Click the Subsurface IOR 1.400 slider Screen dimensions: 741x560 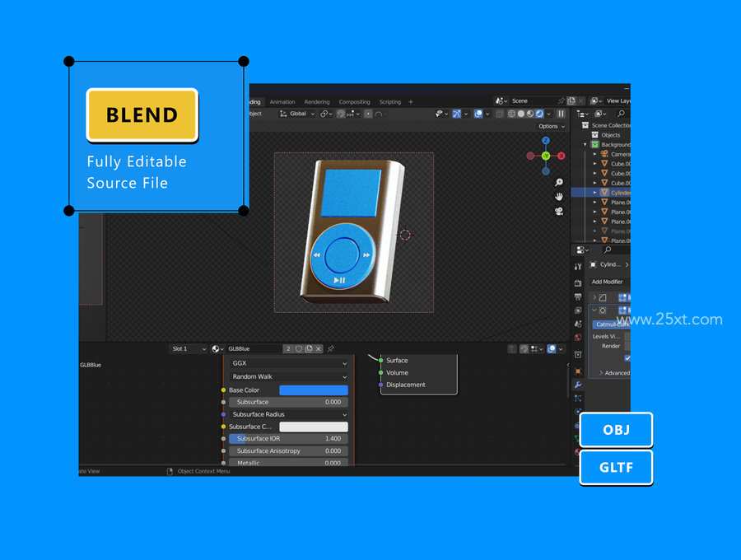click(x=289, y=439)
